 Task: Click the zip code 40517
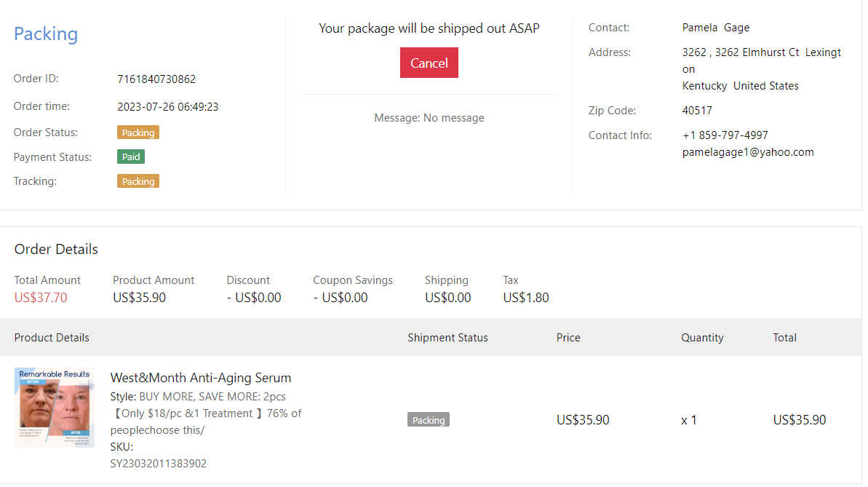click(x=697, y=111)
